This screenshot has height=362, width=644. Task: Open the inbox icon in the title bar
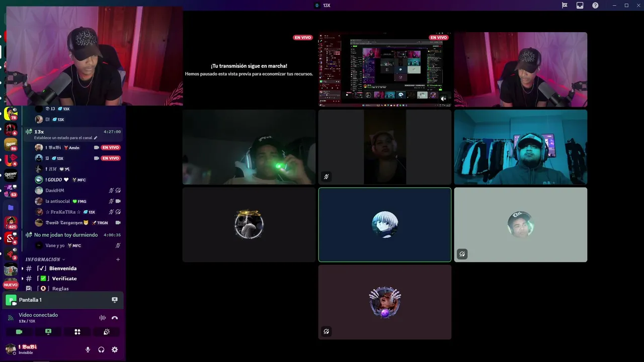580,5
